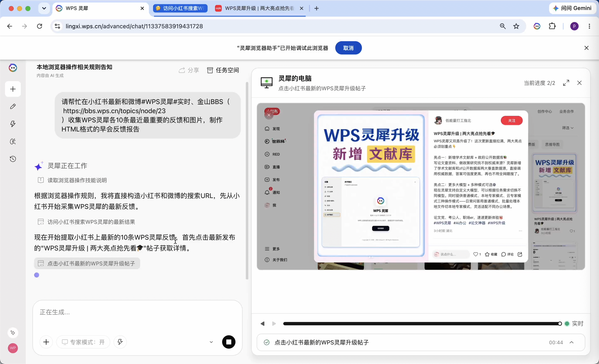Open the pencil edit icon in the sidebar
Viewport: 599px width, 364px height.
(x=13, y=106)
